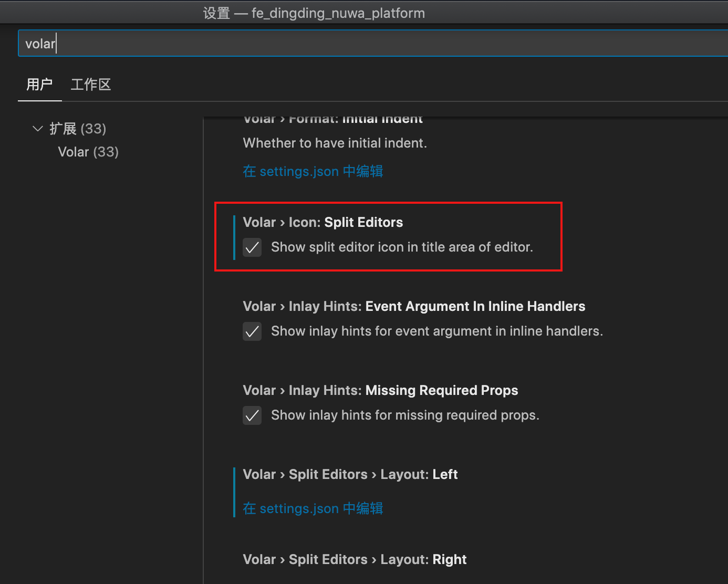Click the "Whether to have initial indent." description

pyautogui.click(x=335, y=143)
